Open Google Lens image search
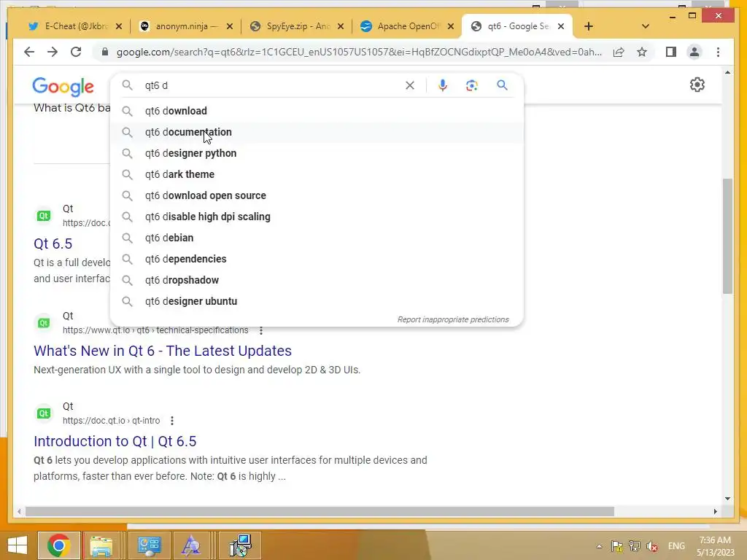747x560 pixels. tap(472, 85)
